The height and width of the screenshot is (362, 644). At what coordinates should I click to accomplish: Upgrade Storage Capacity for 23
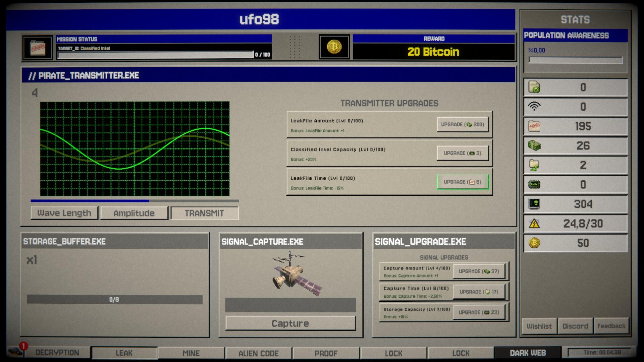tap(479, 312)
